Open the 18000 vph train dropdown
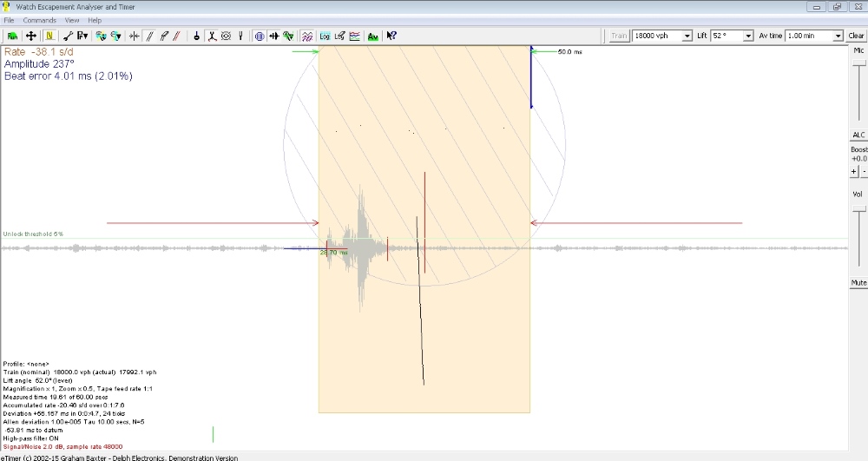The height and width of the screenshot is (461, 868). (x=687, y=36)
